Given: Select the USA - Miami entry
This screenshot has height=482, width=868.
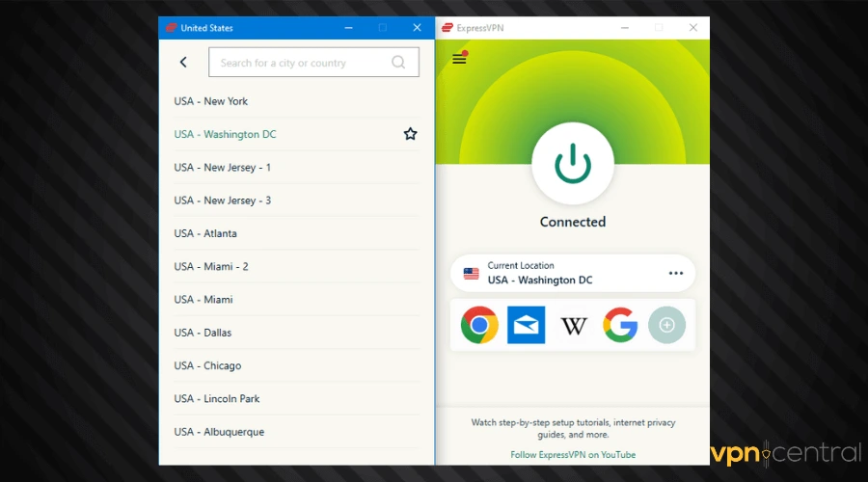Looking at the screenshot, I should pyautogui.click(x=296, y=300).
